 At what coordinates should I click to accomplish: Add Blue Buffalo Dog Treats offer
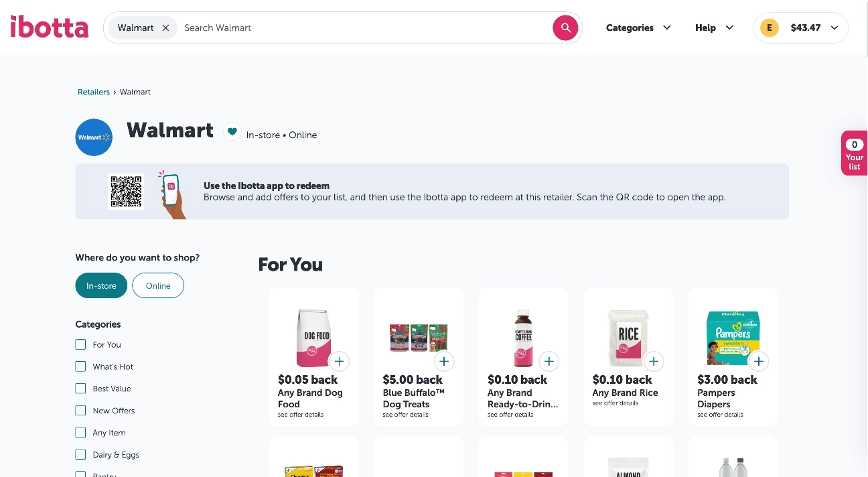pyautogui.click(x=444, y=362)
